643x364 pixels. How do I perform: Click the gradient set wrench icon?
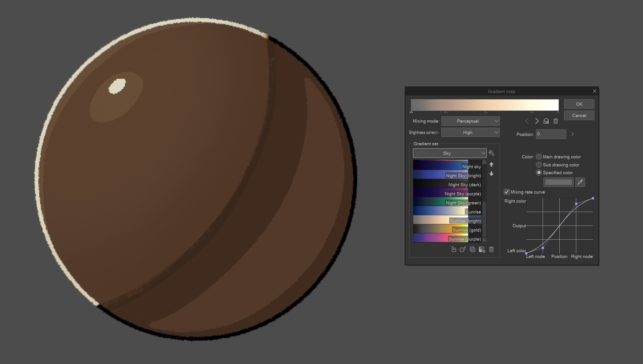(491, 153)
